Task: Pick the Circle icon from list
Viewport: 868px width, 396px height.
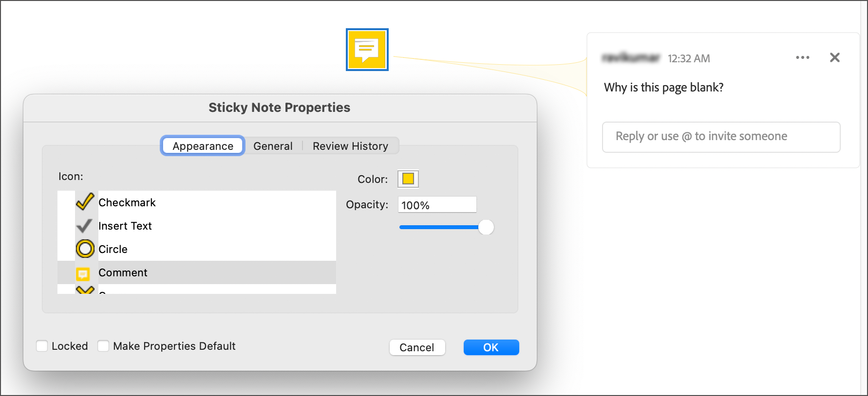Action: (113, 249)
